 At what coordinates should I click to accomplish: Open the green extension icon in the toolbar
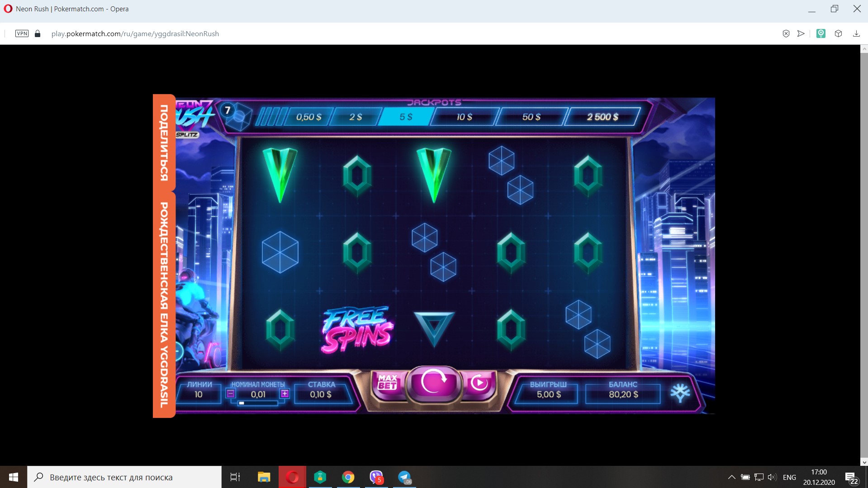point(821,33)
